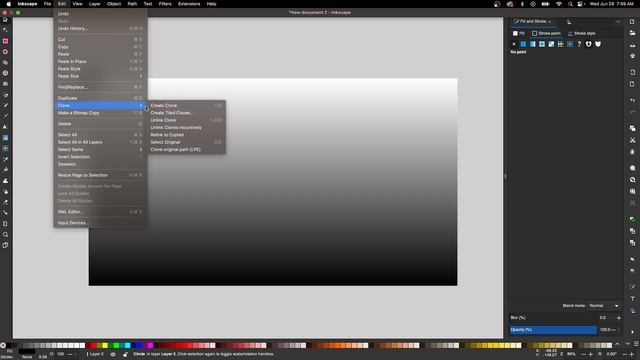Click the Paste clipboard icon
The width and height of the screenshot is (640, 360).
point(632,152)
